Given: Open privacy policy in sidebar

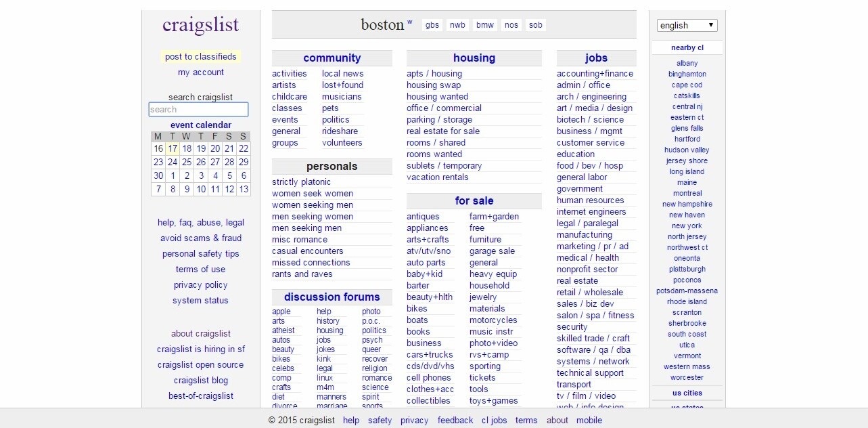Looking at the screenshot, I should point(201,285).
